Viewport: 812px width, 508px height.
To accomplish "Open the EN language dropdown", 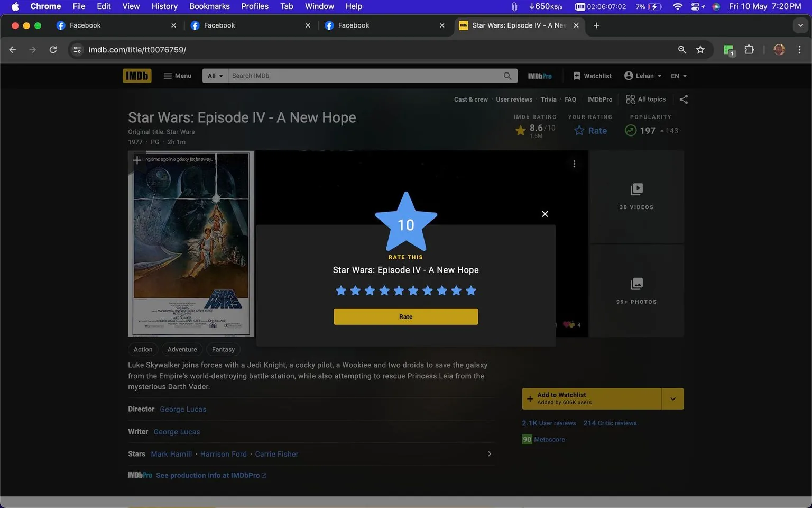I will pyautogui.click(x=678, y=75).
